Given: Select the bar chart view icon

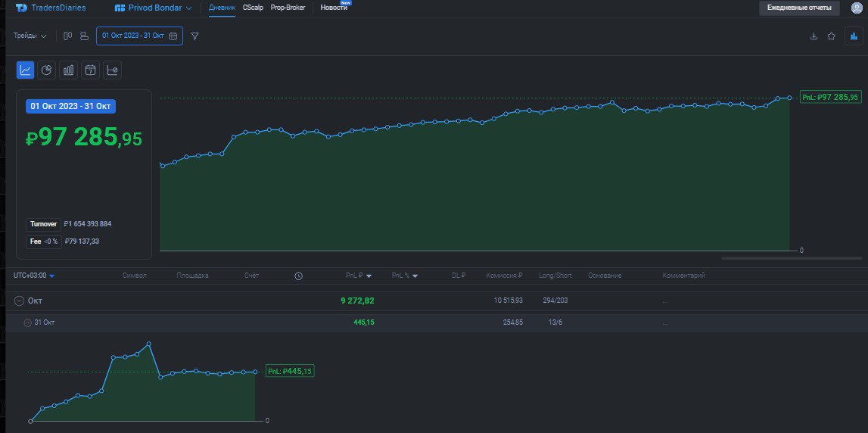Looking at the screenshot, I should click(69, 70).
